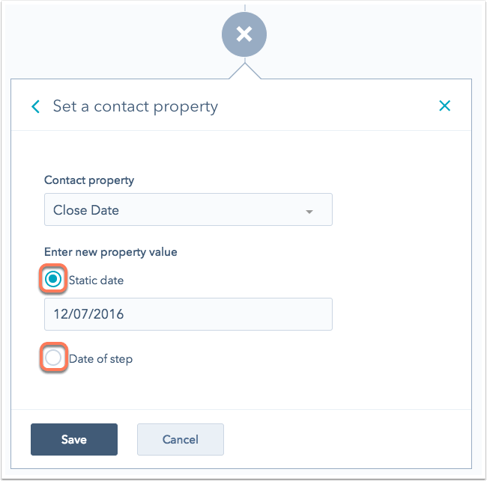The height and width of the screenshot is (481, 487).
Task: Focus the 12/07/2016 date input field
Action: [x=188, y=314]
